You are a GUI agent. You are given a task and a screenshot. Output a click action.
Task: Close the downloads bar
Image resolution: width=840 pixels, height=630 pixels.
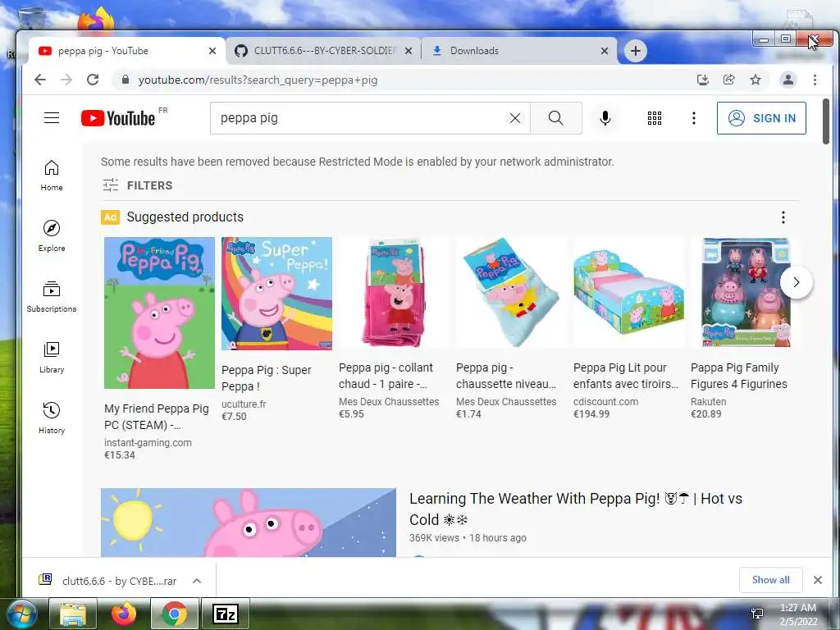click(x=818, y=580)
